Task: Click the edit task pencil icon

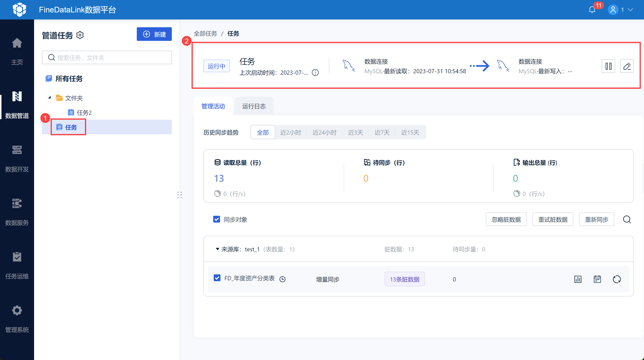Action: pos(626,66)
